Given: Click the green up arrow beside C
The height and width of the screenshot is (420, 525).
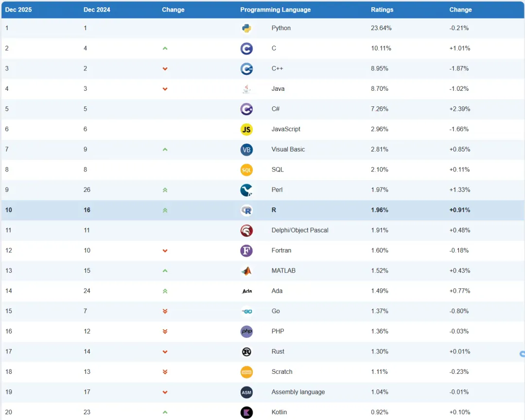Looking at the screenshot, I should point(165,49).
